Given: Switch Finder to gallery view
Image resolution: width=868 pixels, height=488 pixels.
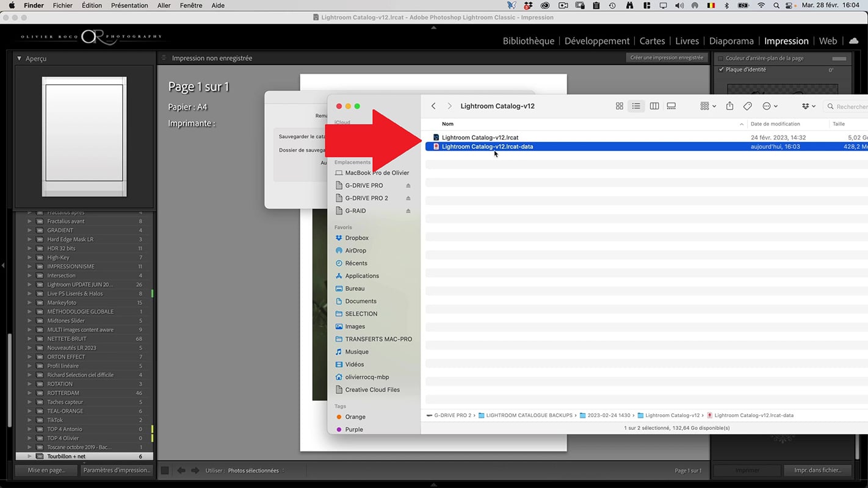Looking at the screenshot, I should [x=671, y=106].
